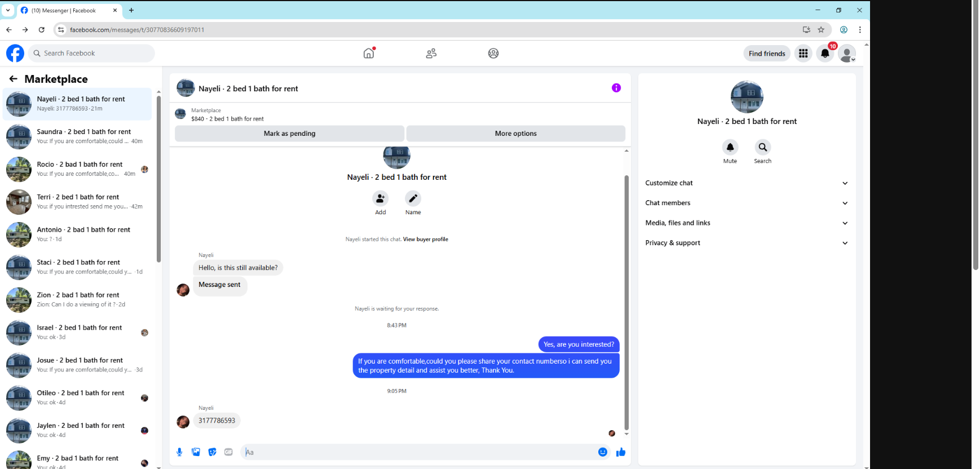The height and width of the screenshot is (469, 980).
Task: Click the conversation list scrollbar
Action: [158, 179]
